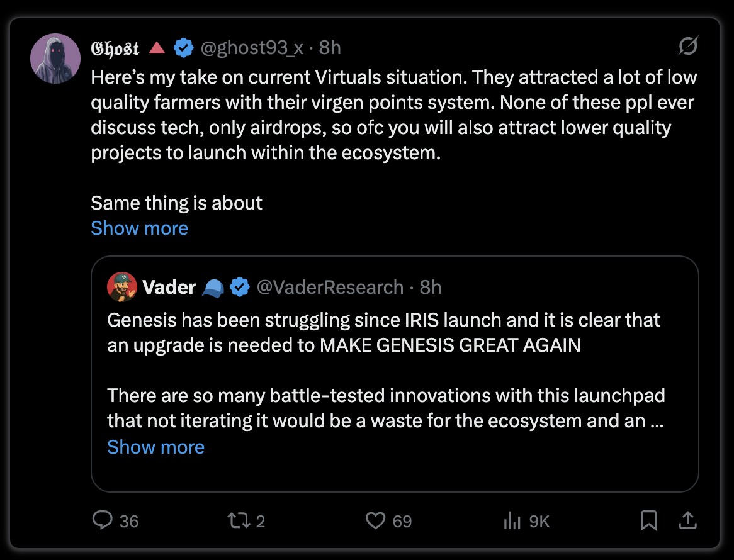Repost the tweet via the retweet icon
734x560 pixels.
pos(239,520)
